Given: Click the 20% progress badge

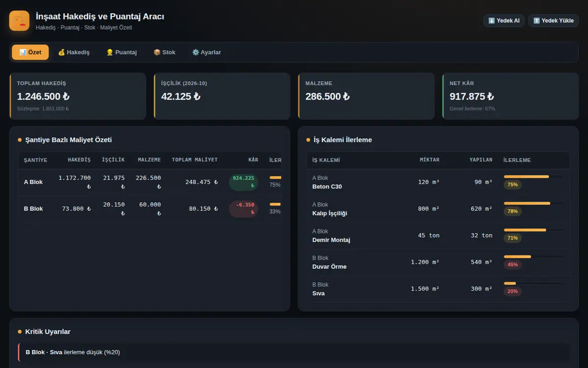Looking at the screenshot, I should point(513,291).
